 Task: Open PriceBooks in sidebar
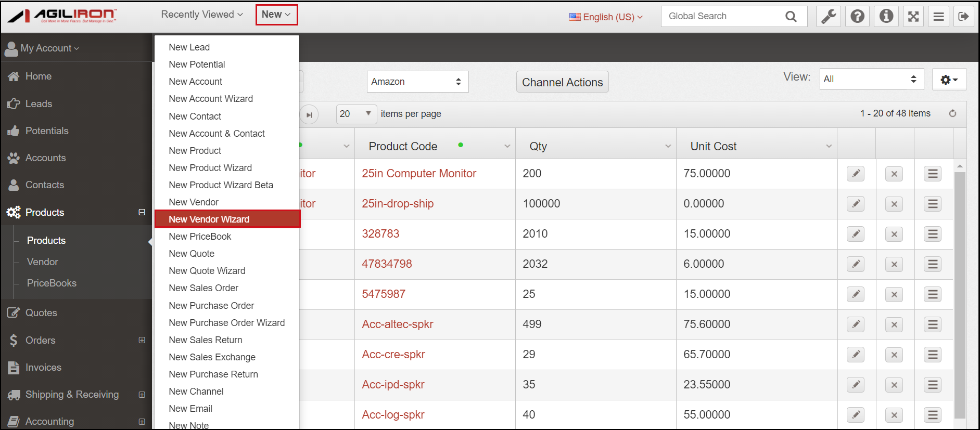click(x=52, y=283)
